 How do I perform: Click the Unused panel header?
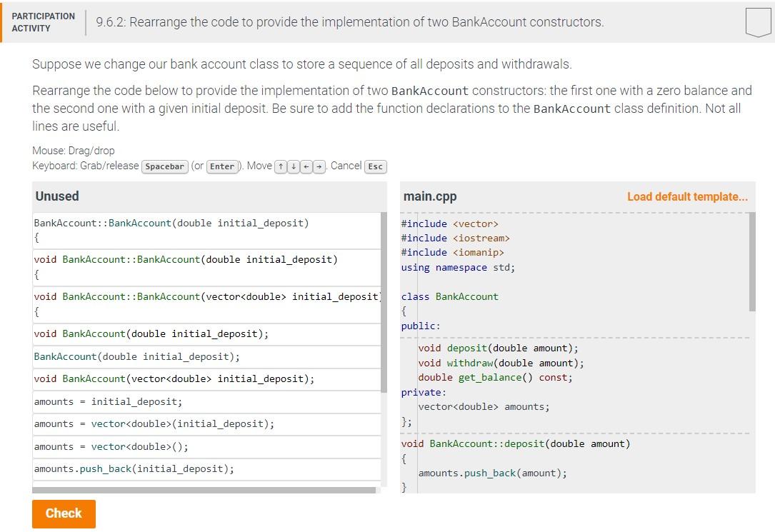57,196
